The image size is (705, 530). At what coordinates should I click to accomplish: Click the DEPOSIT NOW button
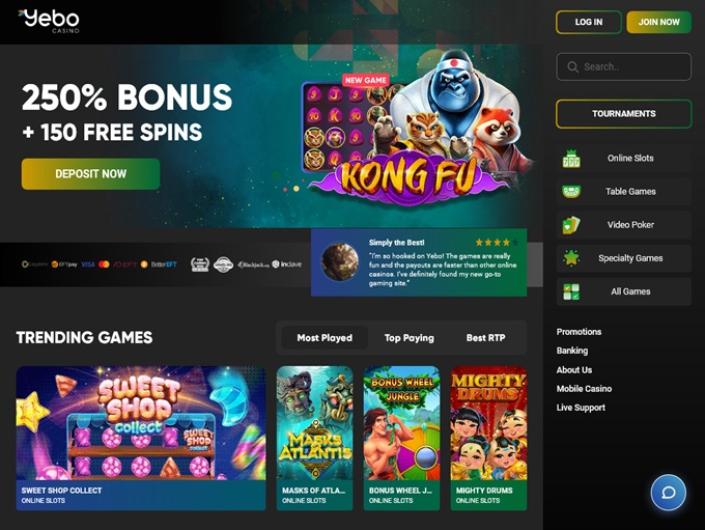click(x=91, y=174)
